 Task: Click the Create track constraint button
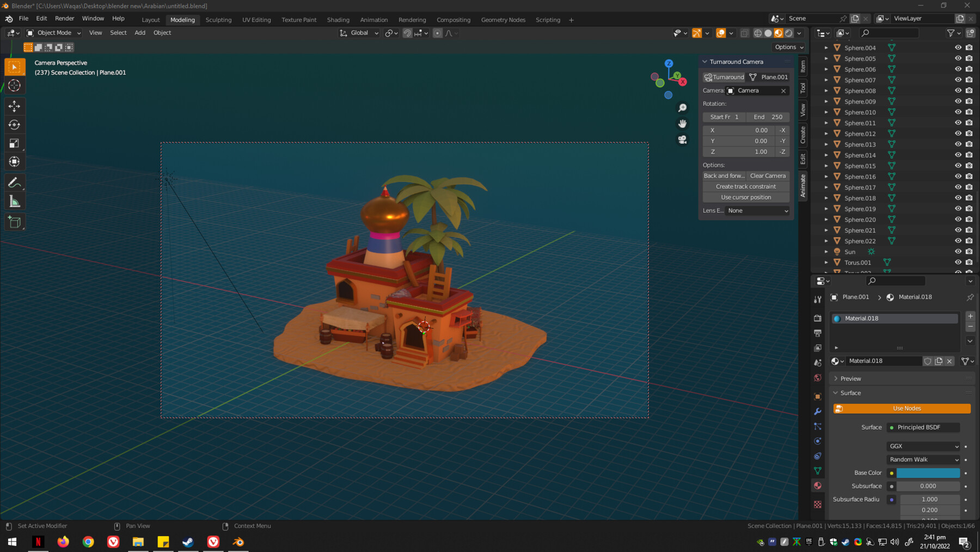pyautogui.click(x=745, y=186)
